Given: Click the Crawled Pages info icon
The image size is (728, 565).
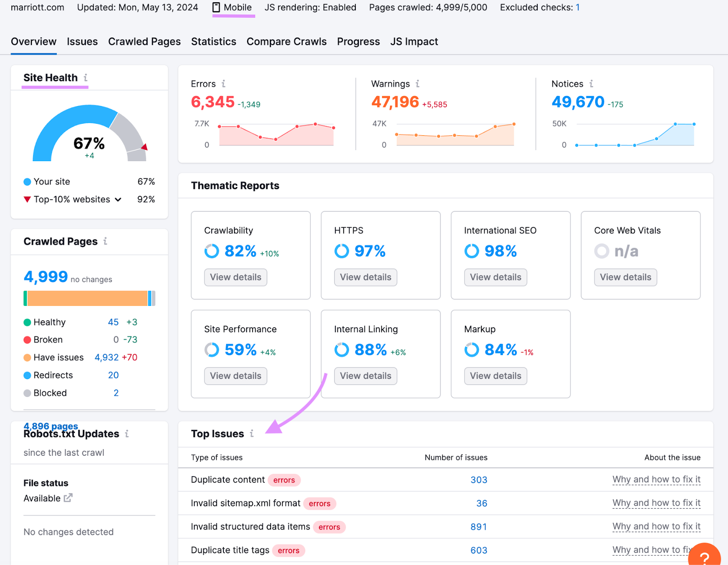Looking at the screenshot, I should pos(105,241).
